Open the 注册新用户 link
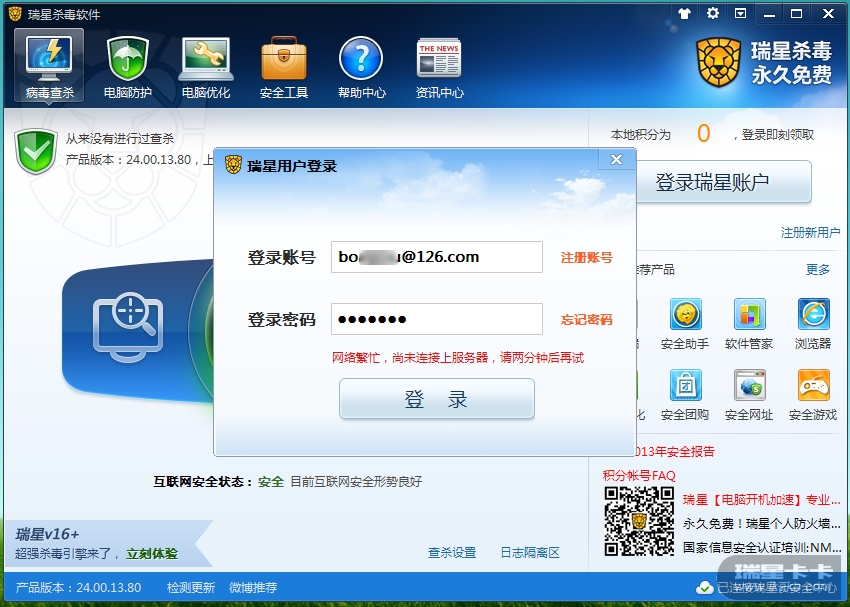Viewport: 850px width, 607px height. 810,233
